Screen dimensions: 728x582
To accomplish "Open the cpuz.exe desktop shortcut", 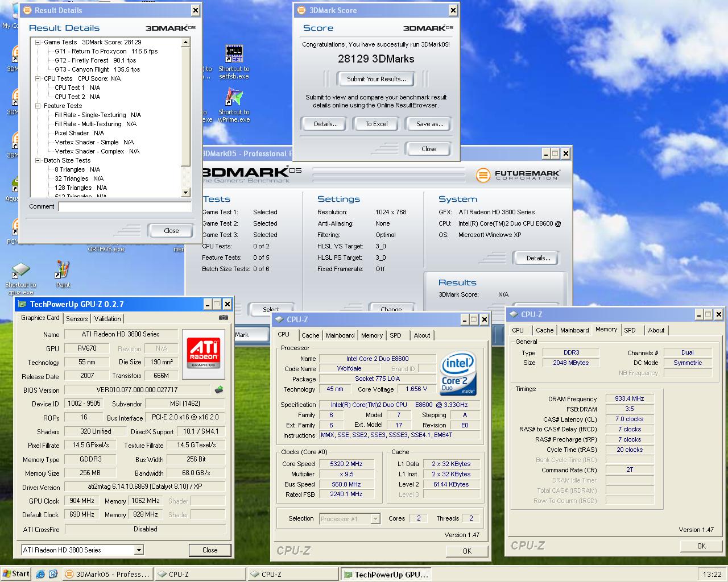I will pos(20,278).
